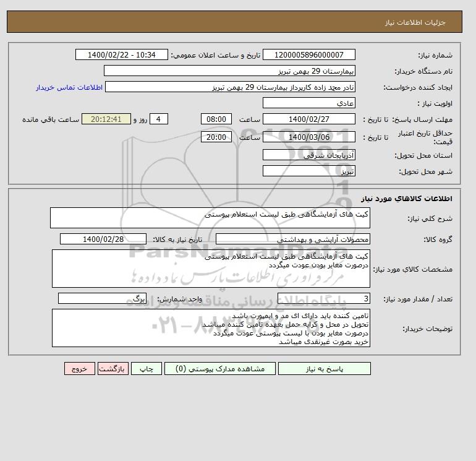Select quantity field showing 3
The image size is (476, 461).
coord(323,298)
